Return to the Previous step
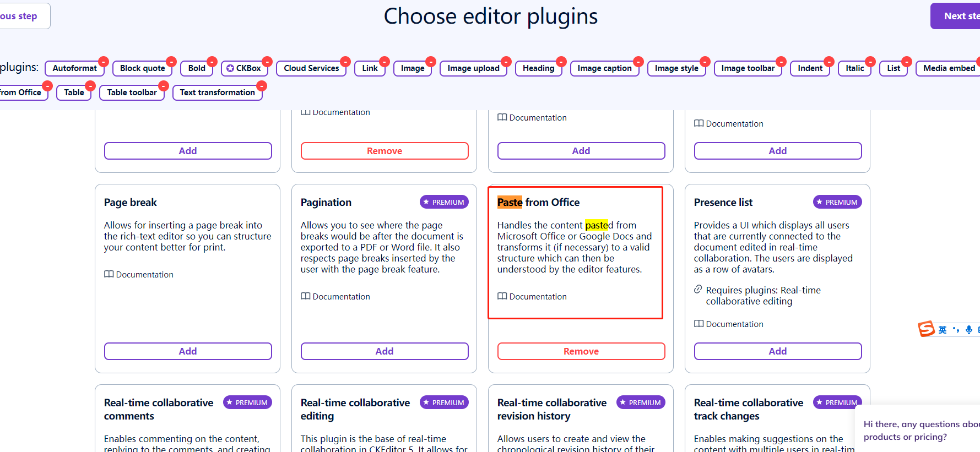This screenshot has height=452, width=980. [24, 16]
